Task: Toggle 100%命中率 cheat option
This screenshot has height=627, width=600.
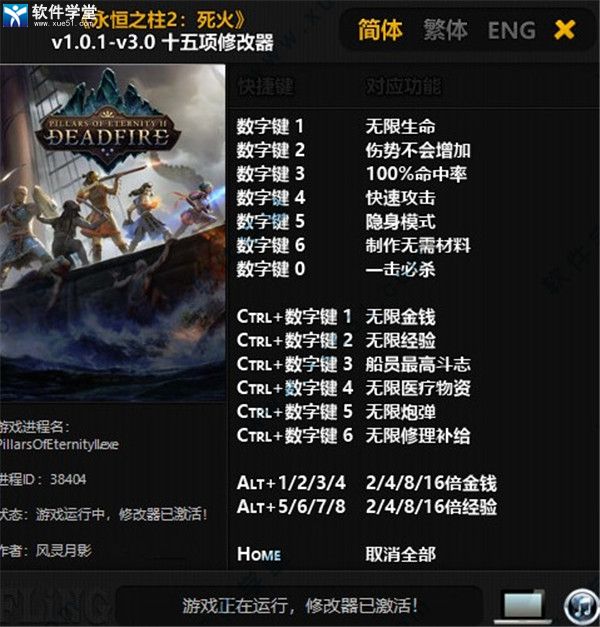Action: pos(416,174)
